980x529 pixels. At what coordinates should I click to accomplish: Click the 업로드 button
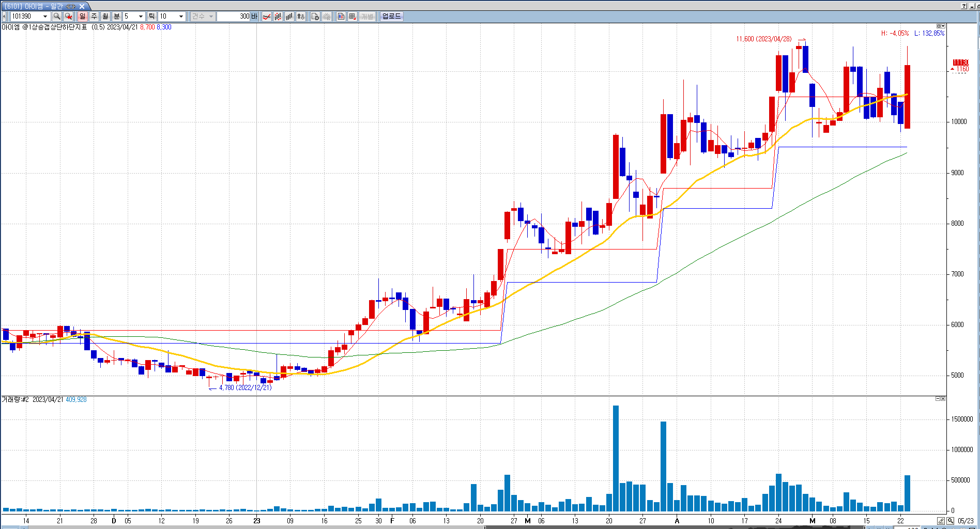391,17
